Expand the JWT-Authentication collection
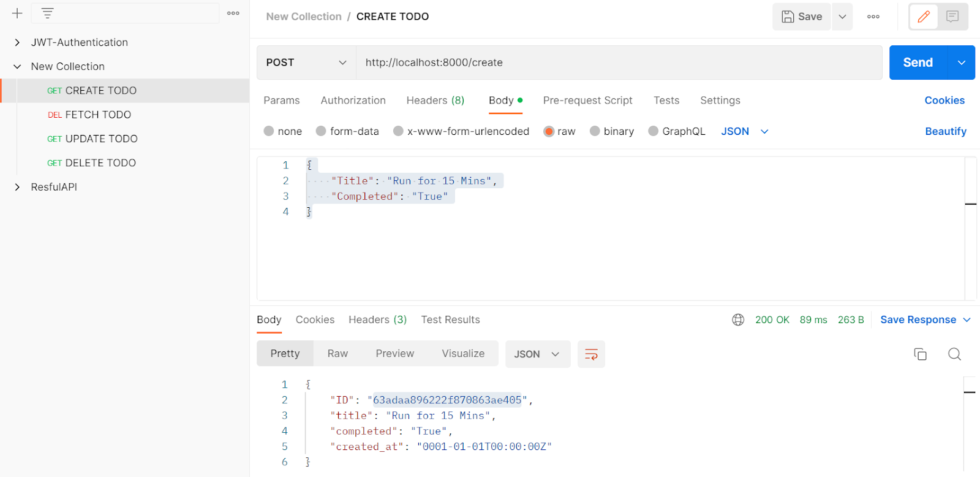 point(17,42)
